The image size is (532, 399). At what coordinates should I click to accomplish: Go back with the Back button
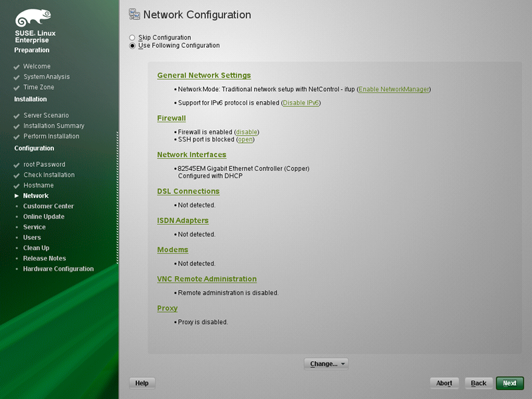478,383
